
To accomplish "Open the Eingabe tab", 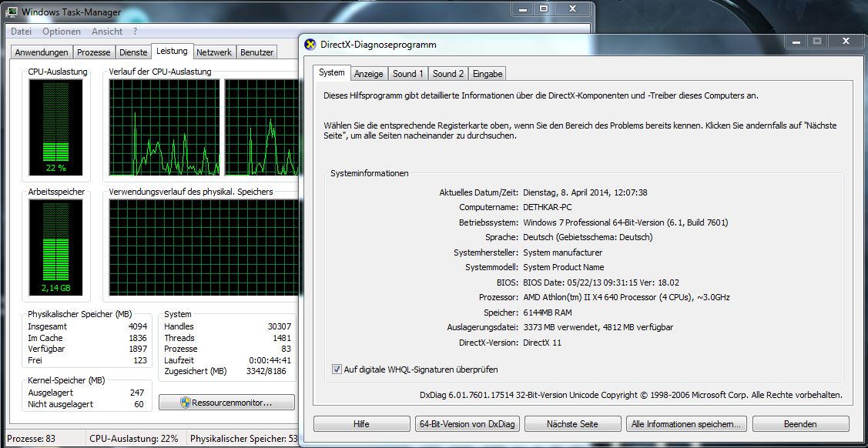I will click(x=487, y=74).
